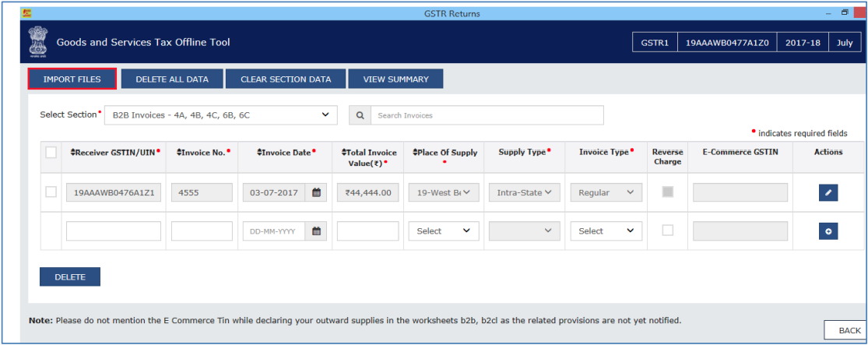Restore the GSTR Returns window
This screenshot has width=868, height=345.
(x=844, y=12)
